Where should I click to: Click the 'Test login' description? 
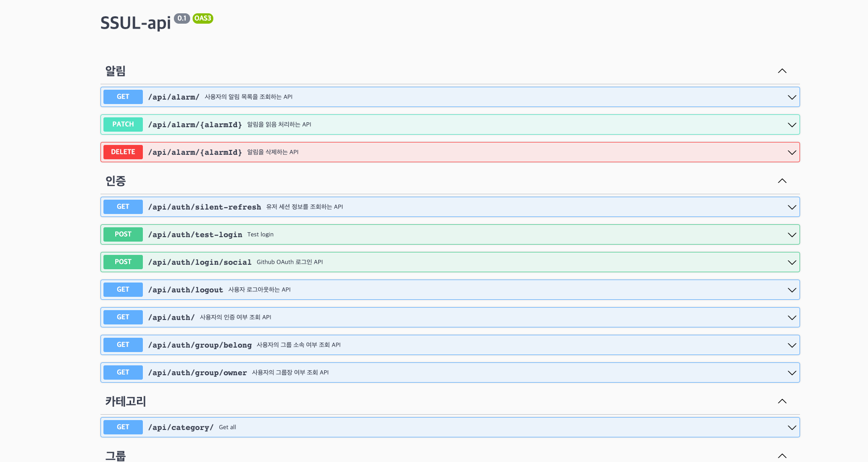click(x=261, y=234)
